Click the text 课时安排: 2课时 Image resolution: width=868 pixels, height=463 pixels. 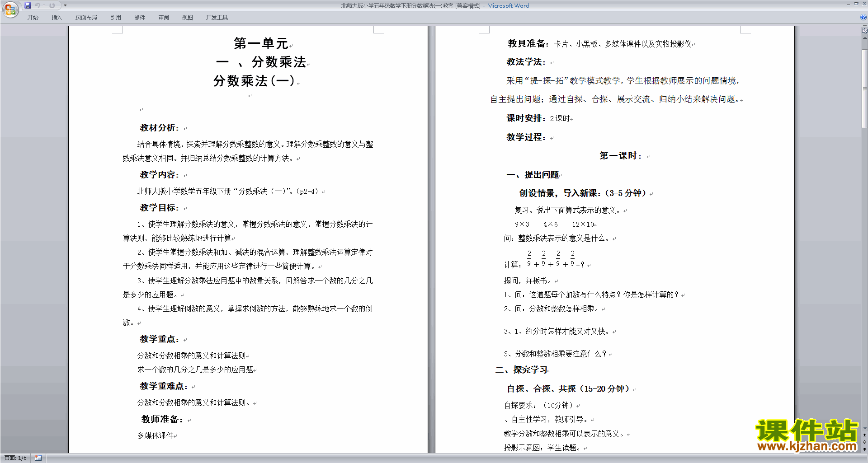[x=538, y=118]
